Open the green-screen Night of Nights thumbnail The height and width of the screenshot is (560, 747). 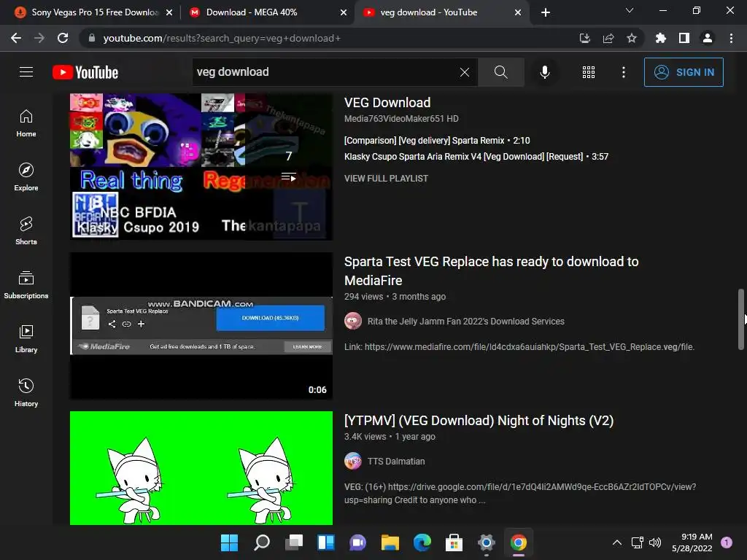pos(201,468)
